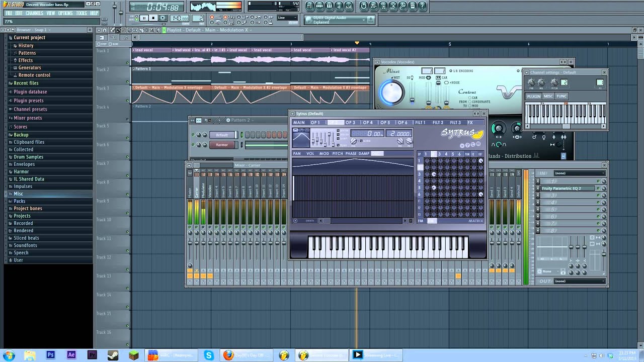The height and width of the screenshot is (362, 644).
Task: Click the record button in transport
Action: [163, 18]
